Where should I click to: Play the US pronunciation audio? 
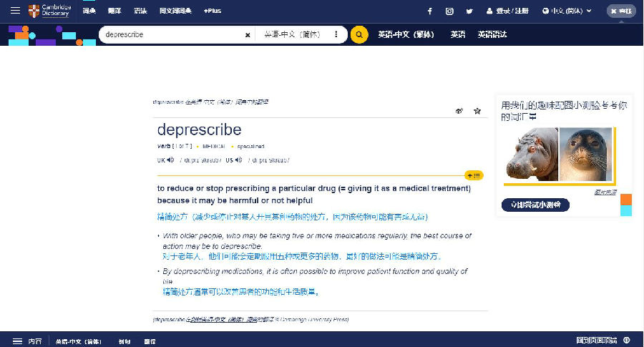click(x=239, y=160)
